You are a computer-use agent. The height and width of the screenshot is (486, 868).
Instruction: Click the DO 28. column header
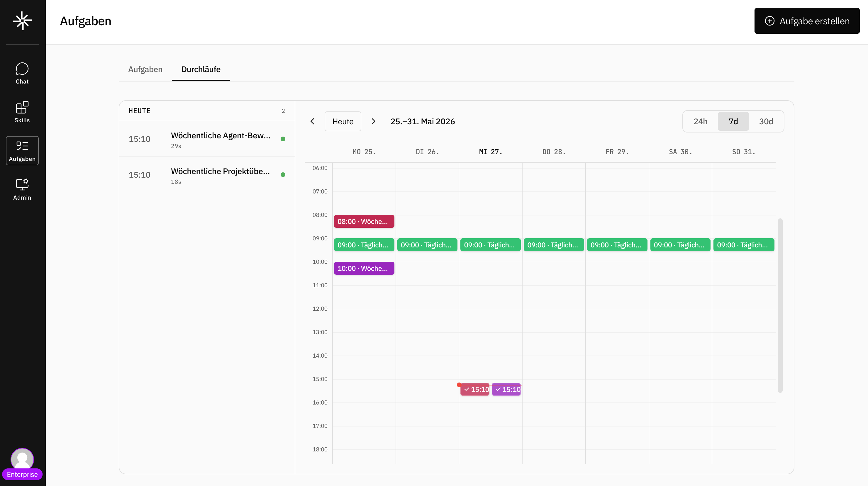(x=554, y=152)
